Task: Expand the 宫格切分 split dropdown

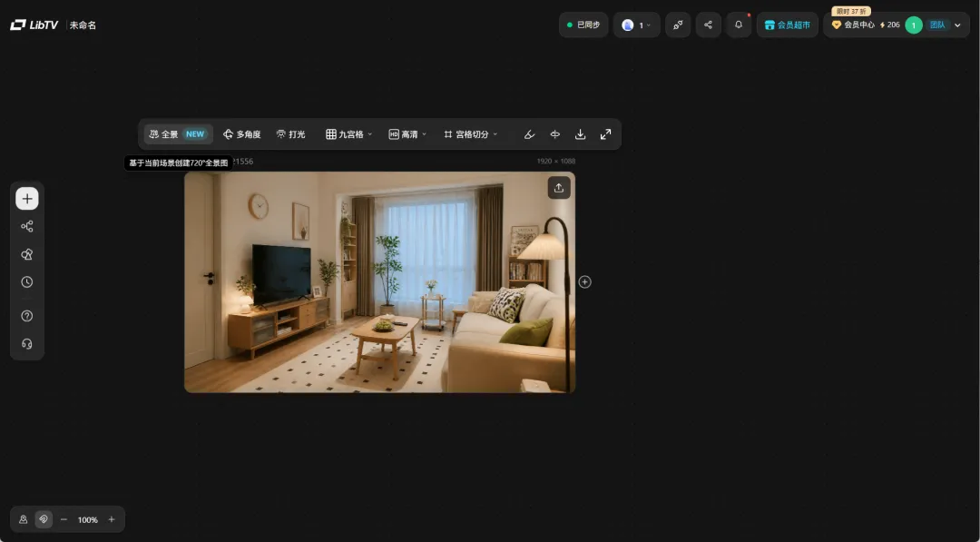Action: click(471, 134)
